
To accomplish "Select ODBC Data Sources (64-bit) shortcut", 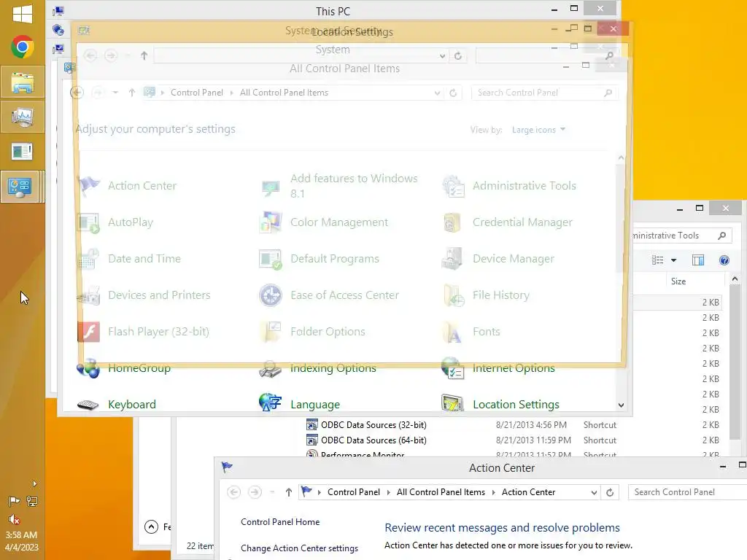I will 373,440.
